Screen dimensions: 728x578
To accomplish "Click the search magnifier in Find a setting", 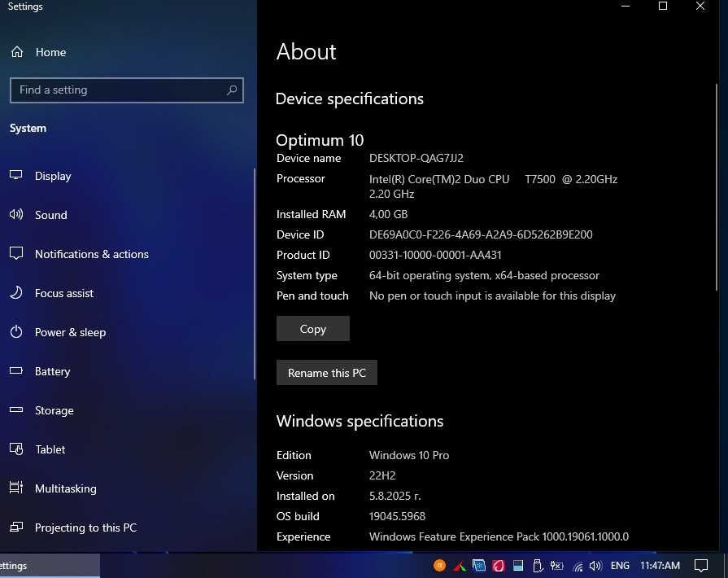I will point(232,90).
